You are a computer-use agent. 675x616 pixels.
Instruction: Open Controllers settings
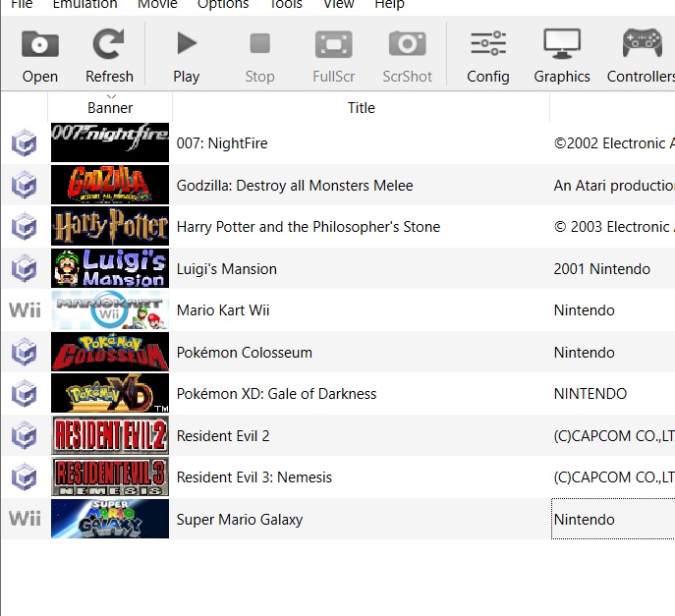click(641, 56)
